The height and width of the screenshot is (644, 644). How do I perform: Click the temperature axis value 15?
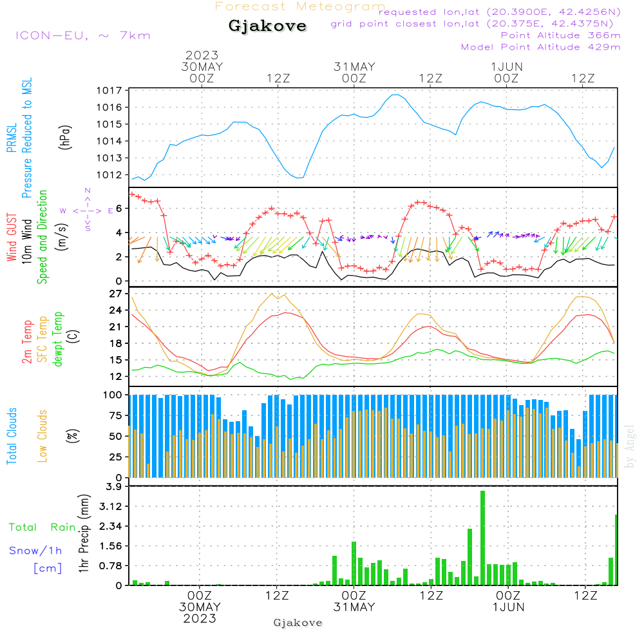click(116, 360)
